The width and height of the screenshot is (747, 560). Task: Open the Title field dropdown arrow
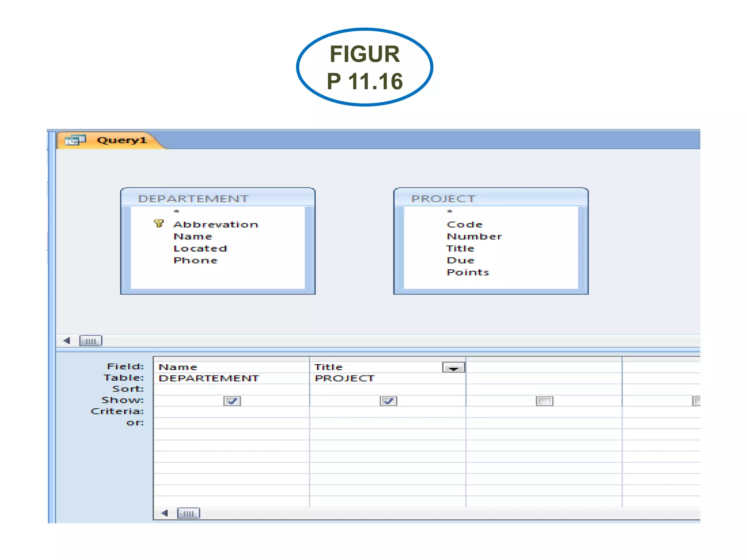(x=453, y=367)
